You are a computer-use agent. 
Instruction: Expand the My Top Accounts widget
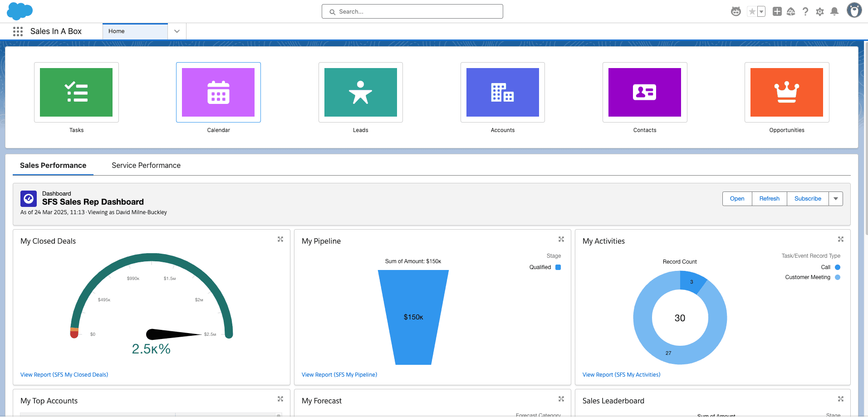tap(280, 399)
